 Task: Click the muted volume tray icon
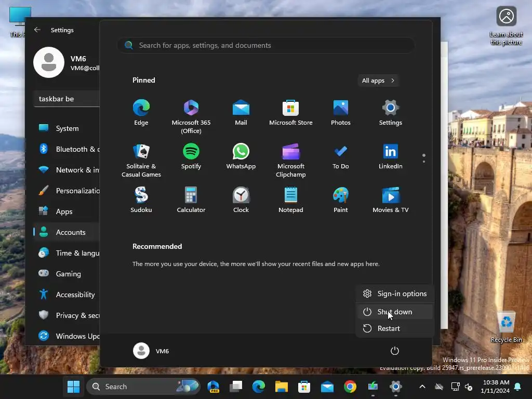point(469,387)
